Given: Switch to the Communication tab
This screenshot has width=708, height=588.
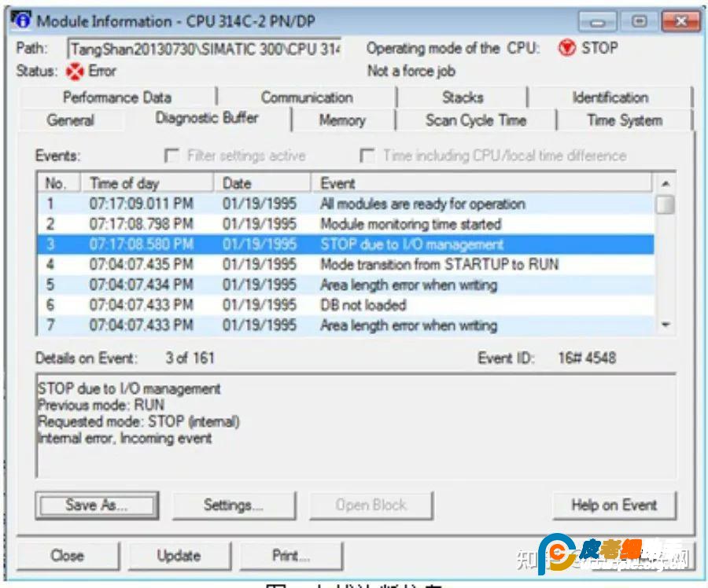Looking at the screenshot, I should click(x=307, y=97).
